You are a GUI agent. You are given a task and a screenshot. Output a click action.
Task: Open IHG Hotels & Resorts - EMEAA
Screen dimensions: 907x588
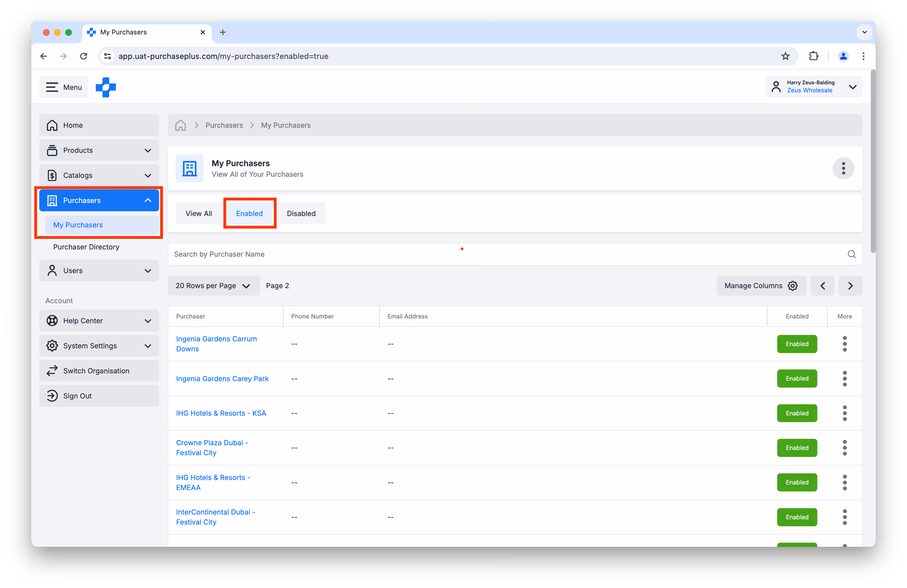point(213,482)
